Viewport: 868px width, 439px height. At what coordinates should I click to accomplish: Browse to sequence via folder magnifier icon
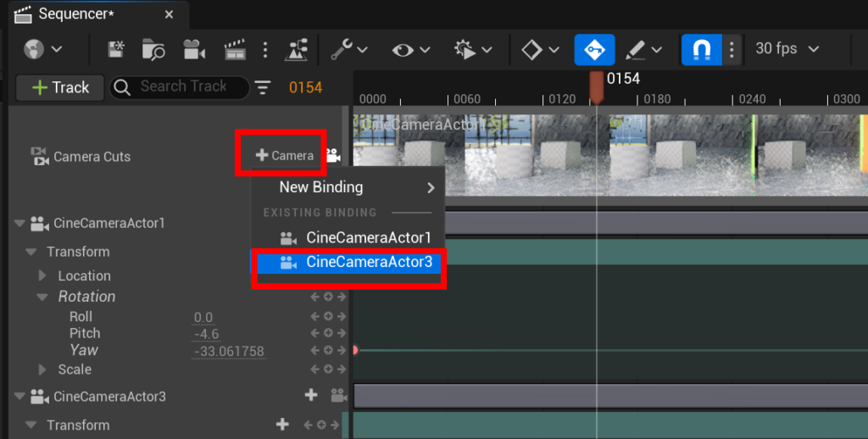[153, 49]
